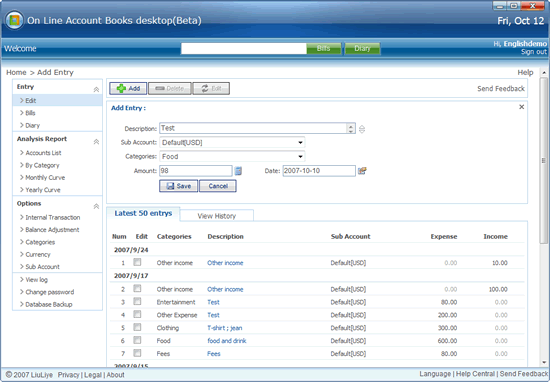Image resolution: width=550 pixels, height=382 pixels.
Task: Save the entry with the Save button
Action: [x=179, y=186]
